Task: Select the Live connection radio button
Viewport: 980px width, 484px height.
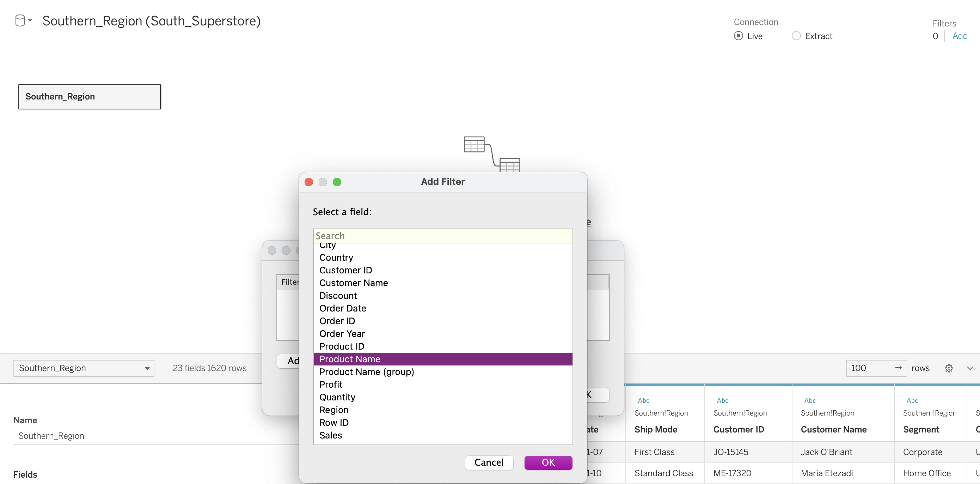Action: click(x=738, y=36)
